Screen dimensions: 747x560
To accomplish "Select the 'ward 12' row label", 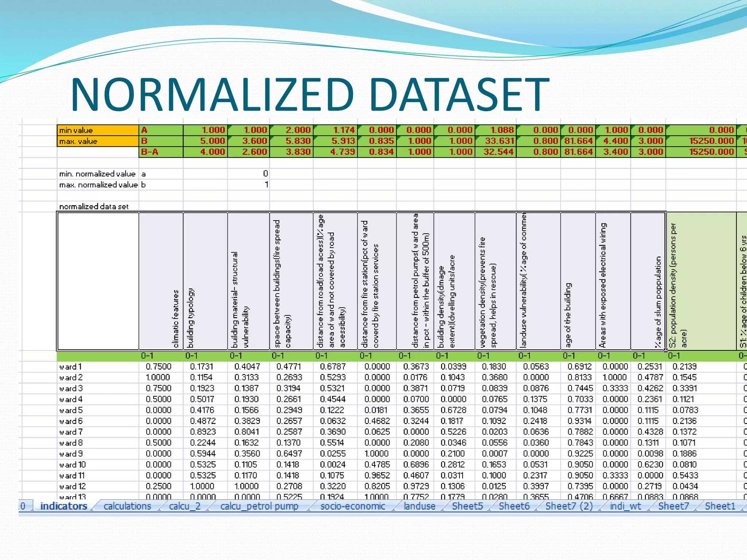I will pos(98,487).
